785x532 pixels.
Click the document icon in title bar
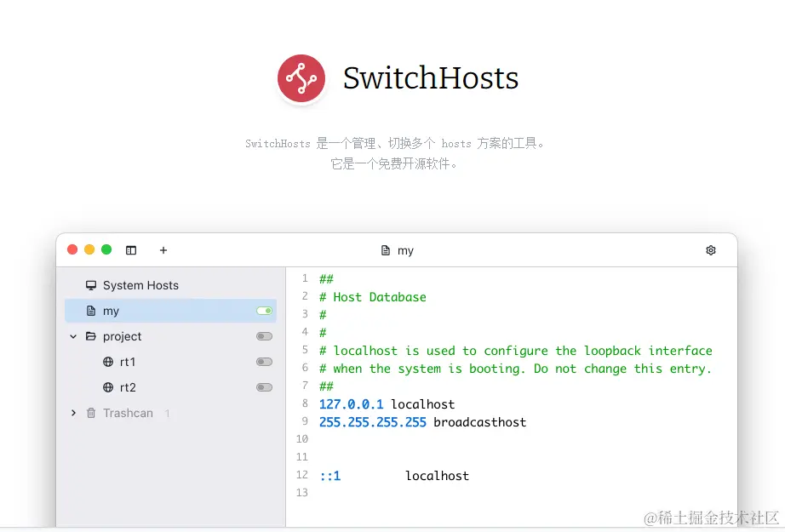(386, 250)
